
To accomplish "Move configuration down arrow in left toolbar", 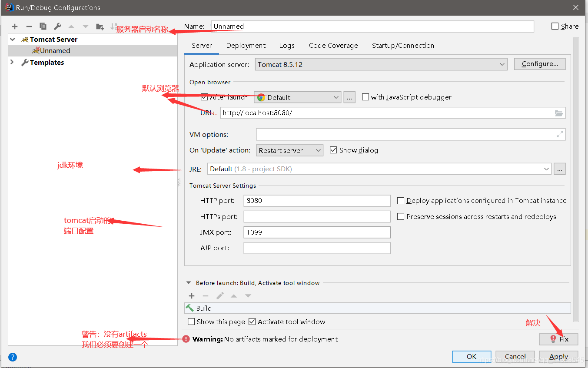I will [86, 27].
